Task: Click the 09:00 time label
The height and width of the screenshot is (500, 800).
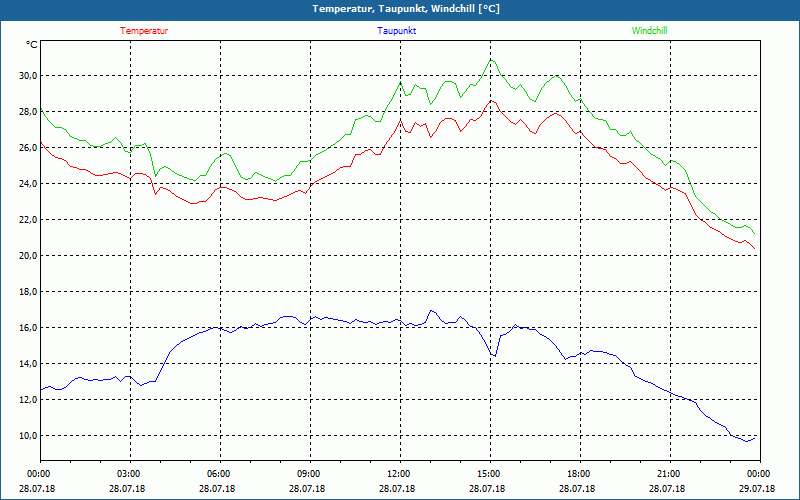Action: pos(310,474)
